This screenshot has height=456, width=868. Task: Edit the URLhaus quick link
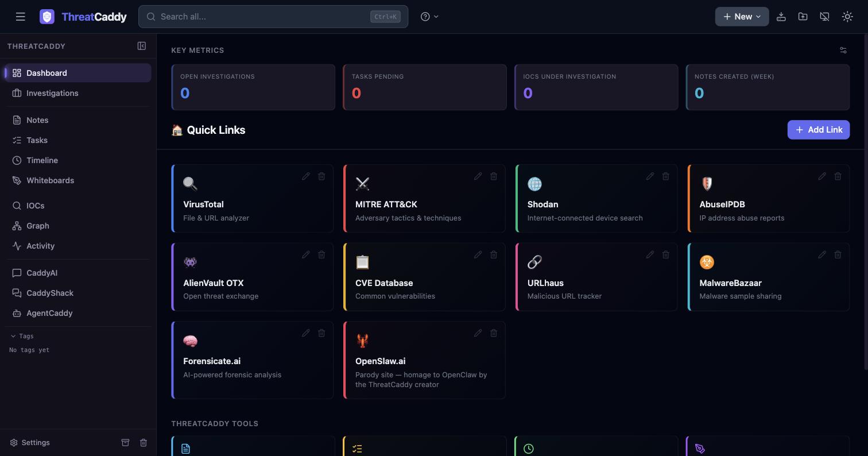(x=650, y=254)
